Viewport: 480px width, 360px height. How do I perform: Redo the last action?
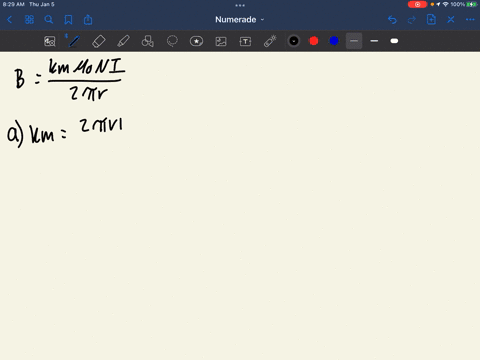point(412,20)
